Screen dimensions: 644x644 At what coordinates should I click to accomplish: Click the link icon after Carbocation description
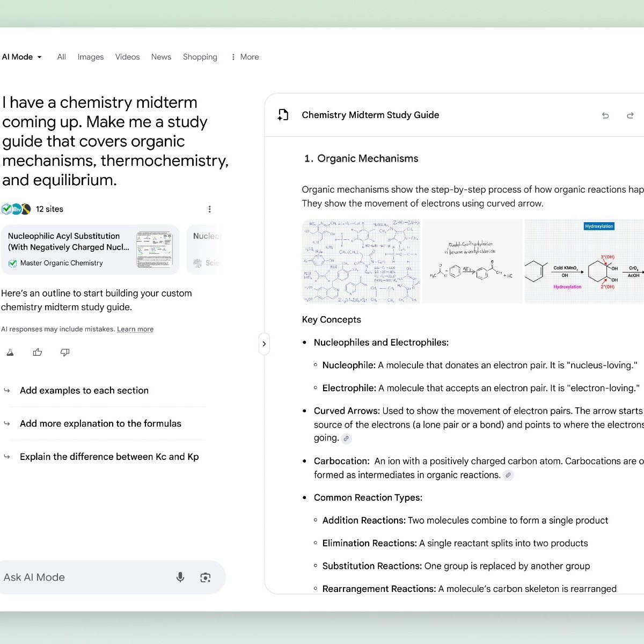click(x=508, y=475)
